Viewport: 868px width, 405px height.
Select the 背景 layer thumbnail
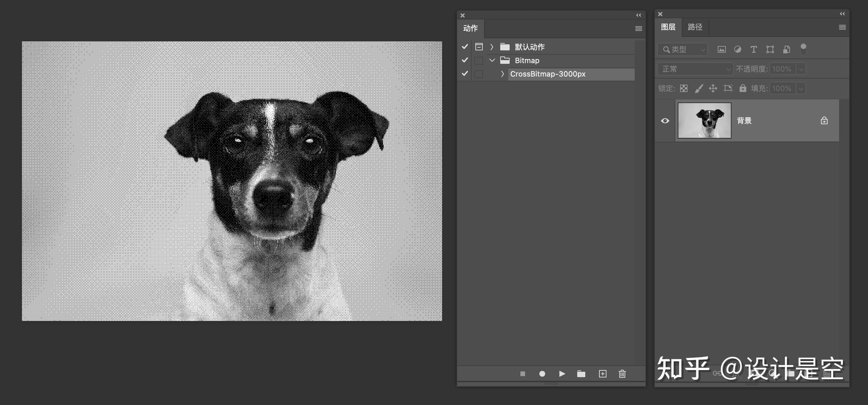[x=704, y=121]
